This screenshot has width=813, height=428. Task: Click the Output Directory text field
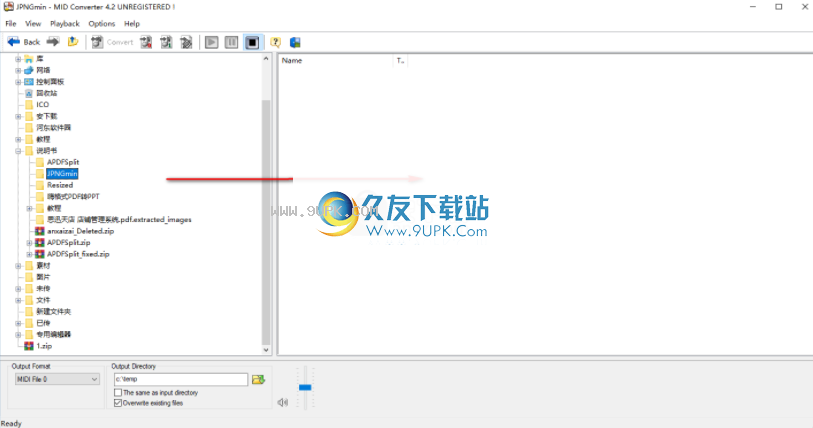pos(181,379)
